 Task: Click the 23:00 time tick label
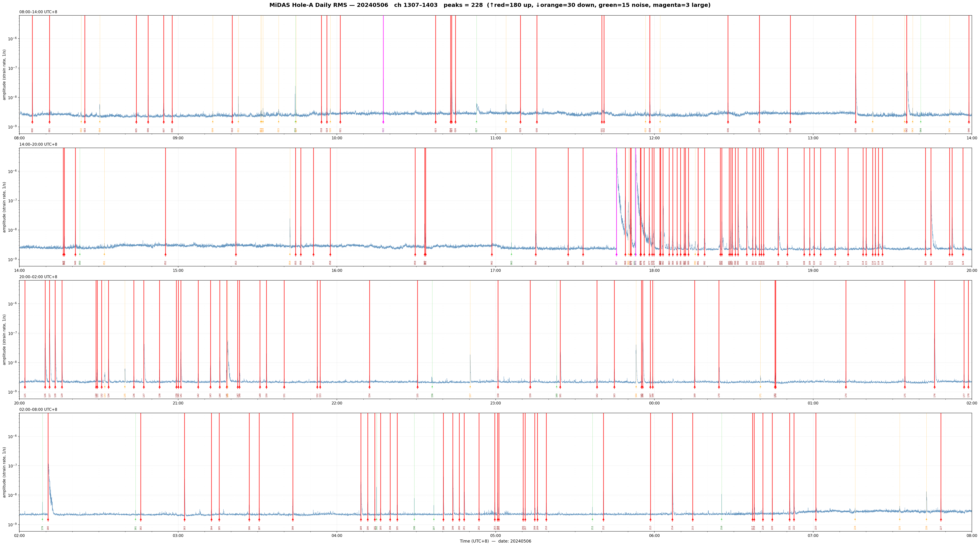tap(495, 403)
